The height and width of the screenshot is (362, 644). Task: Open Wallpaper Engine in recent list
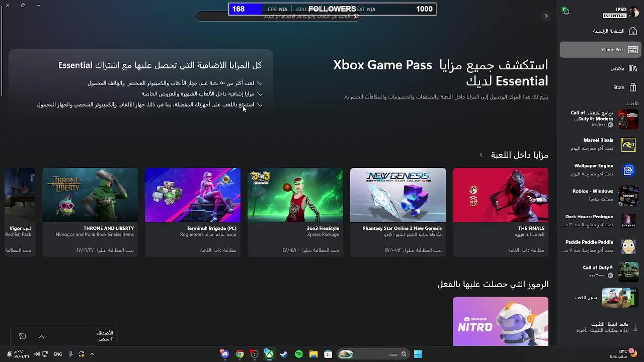pyautogui.click(x=601, y=170)
